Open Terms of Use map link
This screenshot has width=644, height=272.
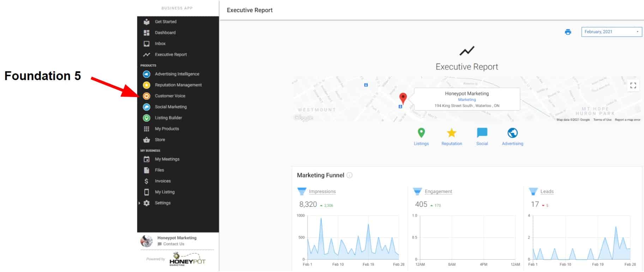[602, 120]
